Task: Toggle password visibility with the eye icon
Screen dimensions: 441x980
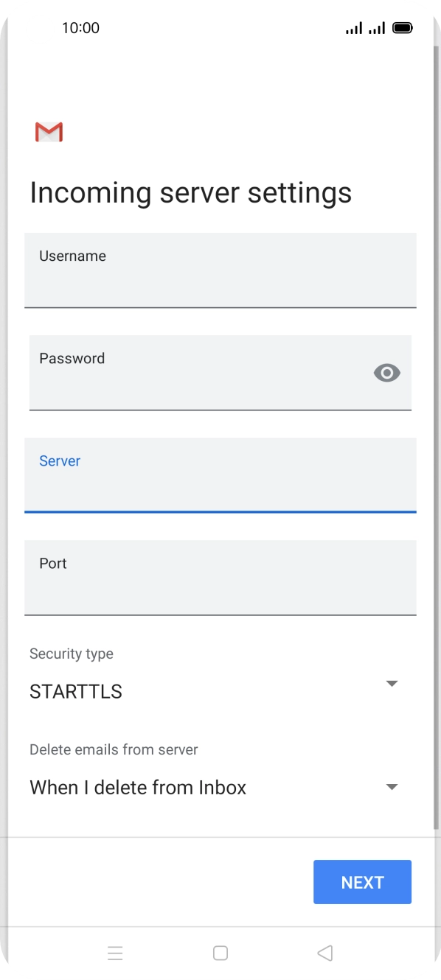Action: point(386,373)
